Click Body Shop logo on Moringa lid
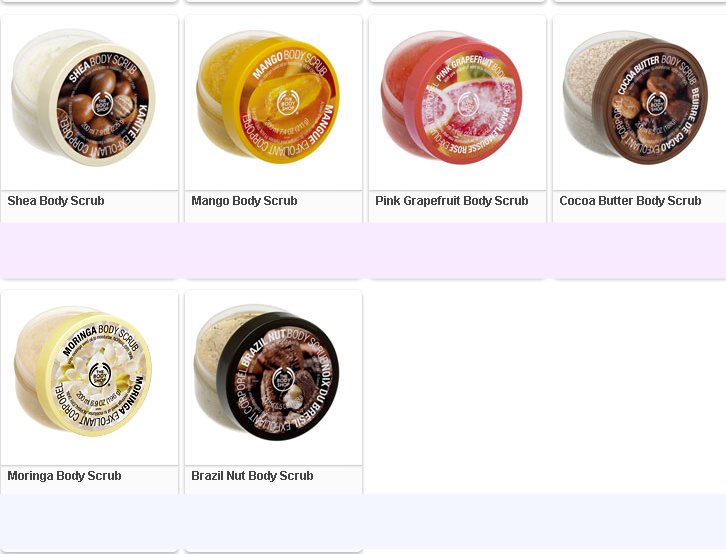The image size is (726, 554). tap(100, 375)
